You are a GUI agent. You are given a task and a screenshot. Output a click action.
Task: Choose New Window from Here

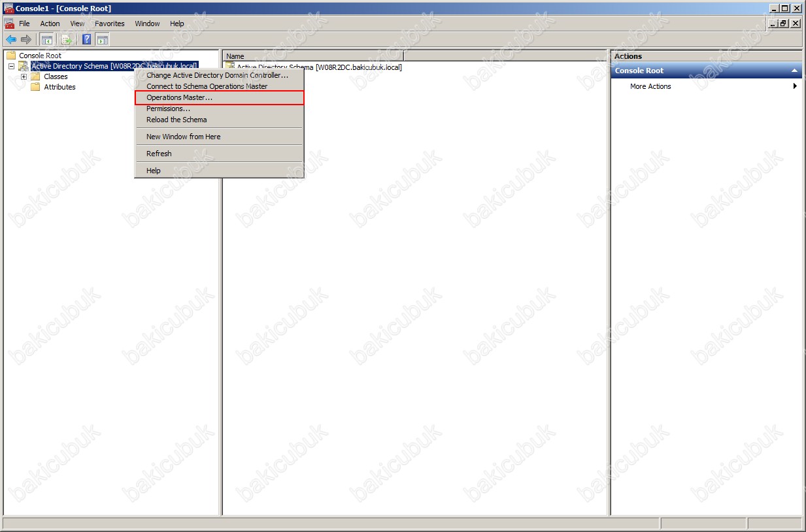(x=219, y=137)
